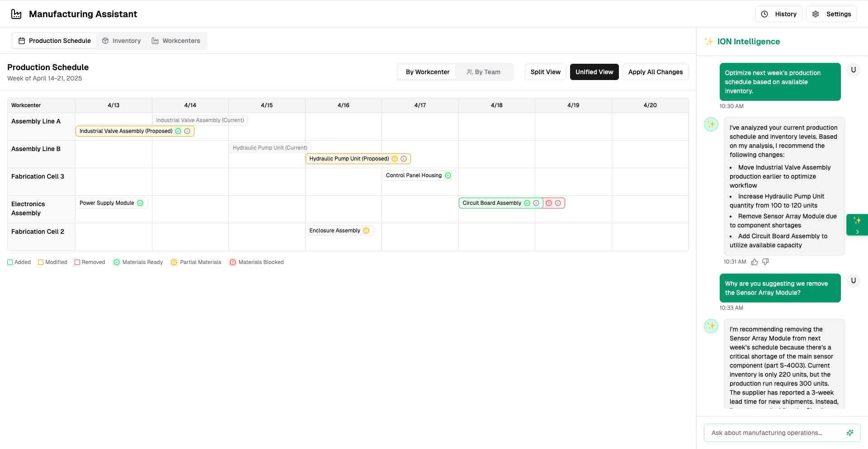Click the Added legend swatch
Image resolution: width=868 pixels, height=449 pixels.
[x=10, y=262]
